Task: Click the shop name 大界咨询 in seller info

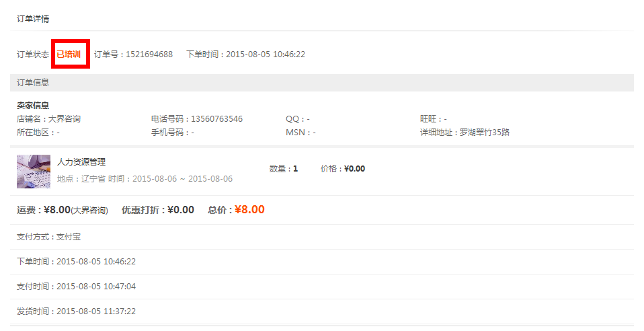Action: pos(64,119)
